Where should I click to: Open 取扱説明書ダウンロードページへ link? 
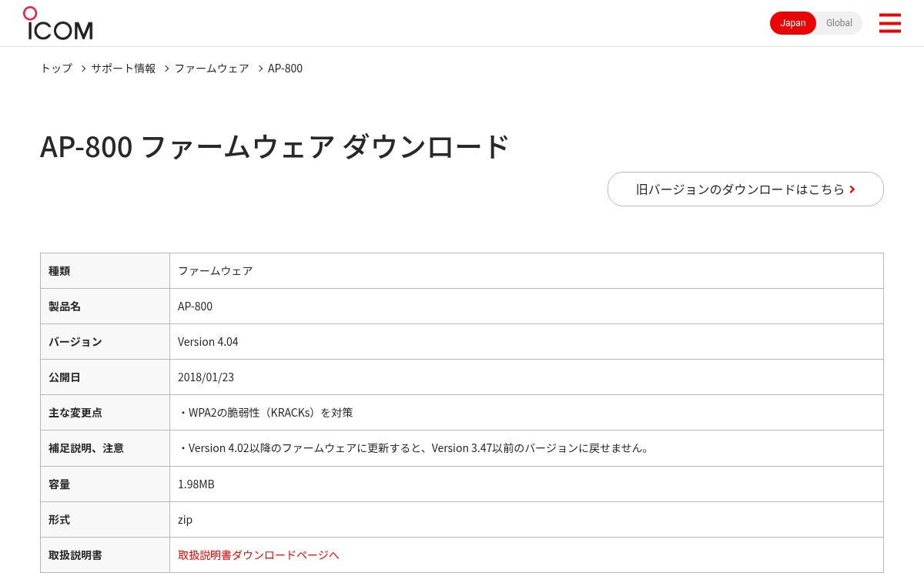pos(259,555)
